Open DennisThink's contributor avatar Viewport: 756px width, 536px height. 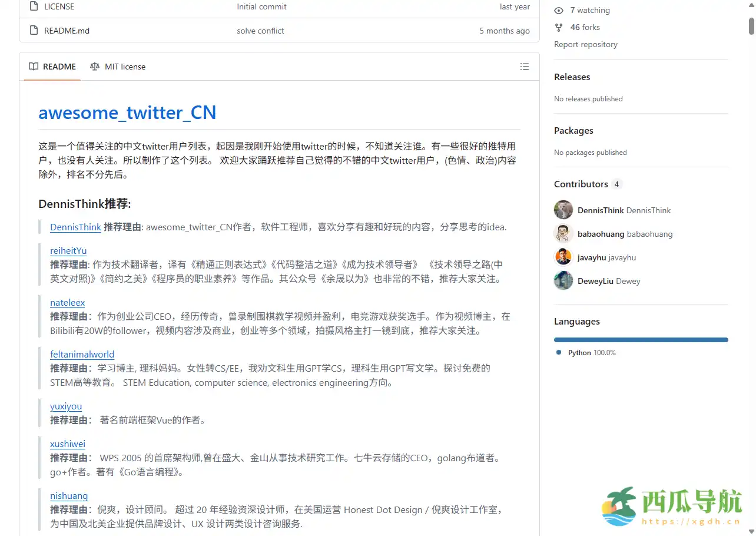[563, 210]
